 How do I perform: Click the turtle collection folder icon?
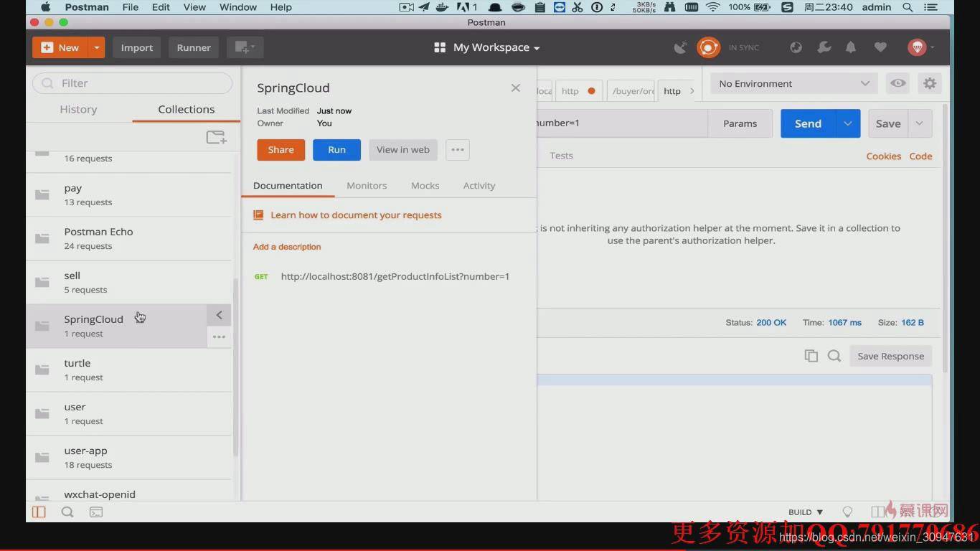[x=42, y=370]
